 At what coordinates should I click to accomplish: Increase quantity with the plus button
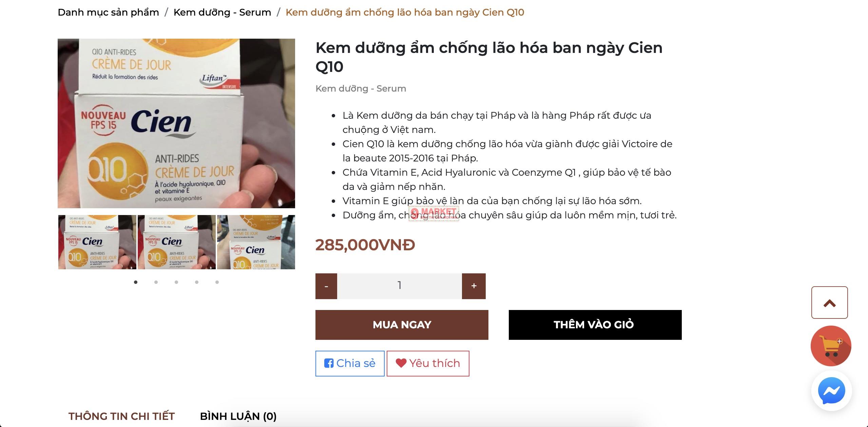click(474, 286)
